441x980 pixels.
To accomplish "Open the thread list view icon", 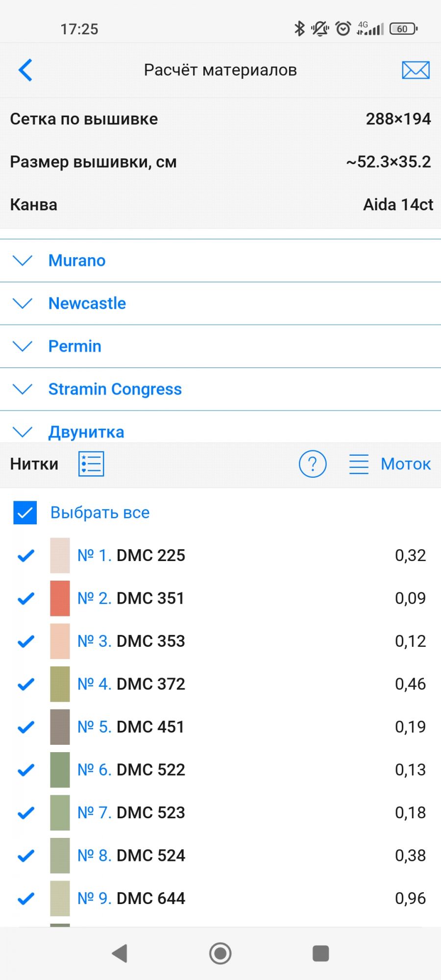I will 91,464.
